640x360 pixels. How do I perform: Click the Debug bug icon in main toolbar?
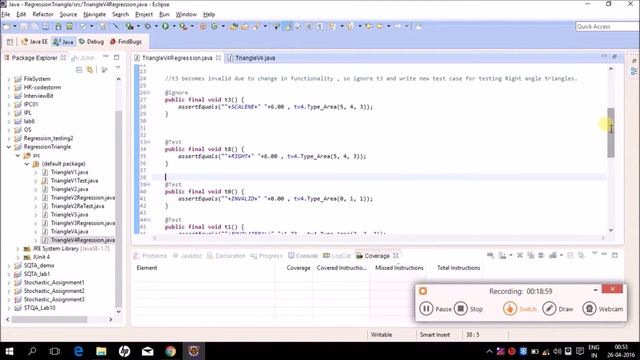click(148, 27)
